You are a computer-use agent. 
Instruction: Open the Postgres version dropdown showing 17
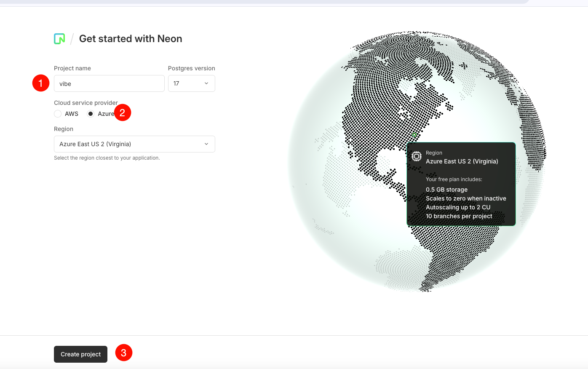pos(192,83)
